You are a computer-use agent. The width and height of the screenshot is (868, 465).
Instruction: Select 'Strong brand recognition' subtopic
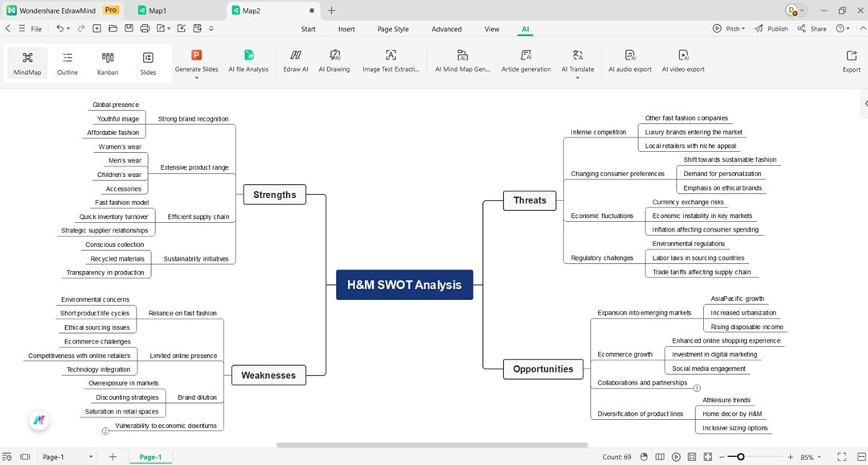(x=193, y=118)
